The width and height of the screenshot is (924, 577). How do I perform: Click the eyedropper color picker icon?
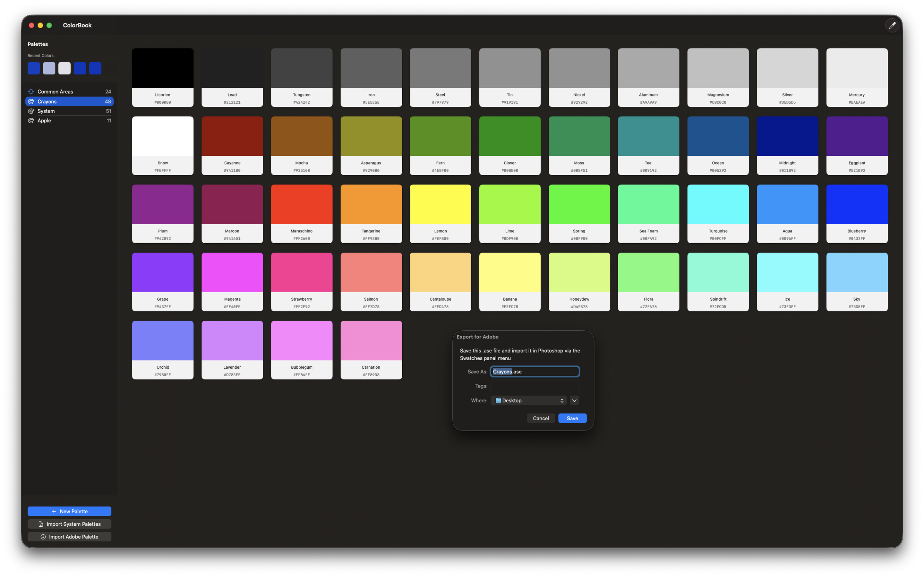click(x=892, y=25)
